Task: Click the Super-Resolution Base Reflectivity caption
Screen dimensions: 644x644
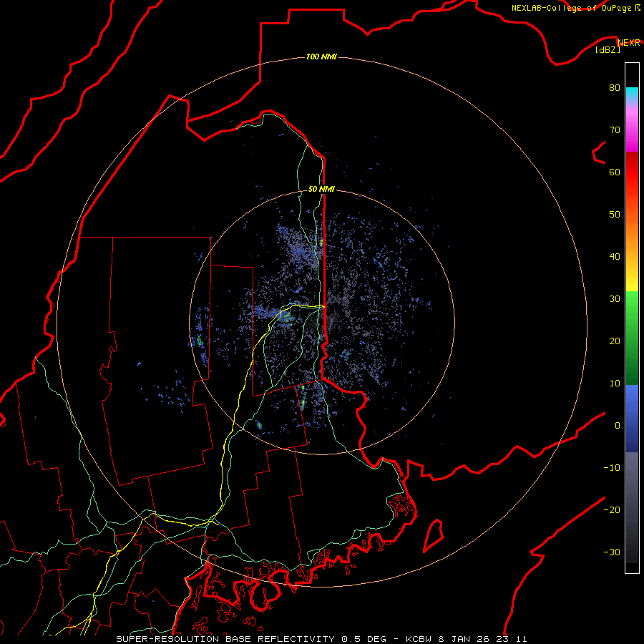Action: tap(321, 639)
